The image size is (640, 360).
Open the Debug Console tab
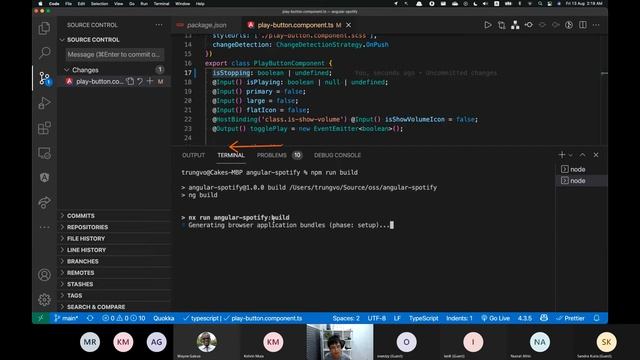coord(337,155)
